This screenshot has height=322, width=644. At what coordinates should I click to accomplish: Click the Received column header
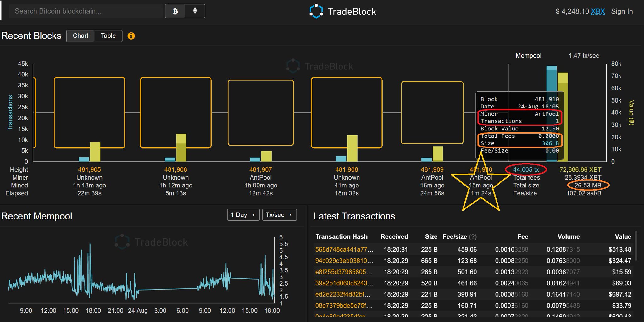pos(394,237)
